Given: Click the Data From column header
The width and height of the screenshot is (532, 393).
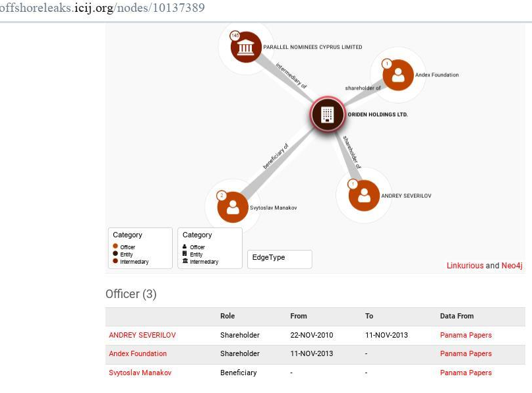Looking at the screenshot, I should pos(456,316).
